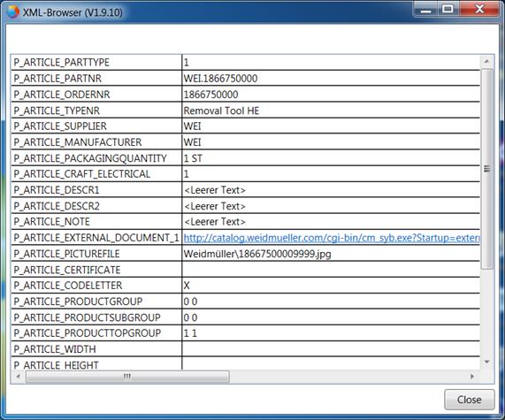Select the P_ARTICLE_PARTNR value WEI.1866750000
This screenshot has height=420, width=505.
pos(220,79)
